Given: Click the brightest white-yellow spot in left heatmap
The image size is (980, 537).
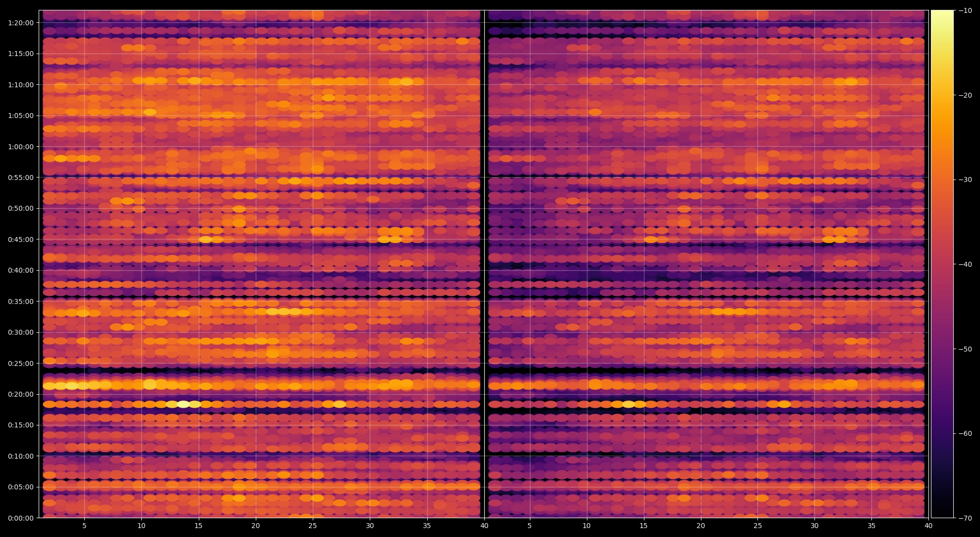Looking at the screenshot, I should click(183, 404).
